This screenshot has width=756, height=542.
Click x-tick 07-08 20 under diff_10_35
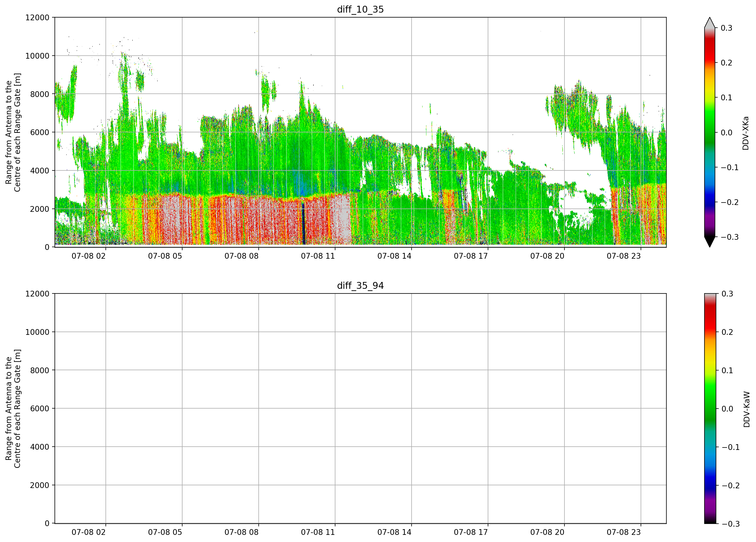point(547,256)
